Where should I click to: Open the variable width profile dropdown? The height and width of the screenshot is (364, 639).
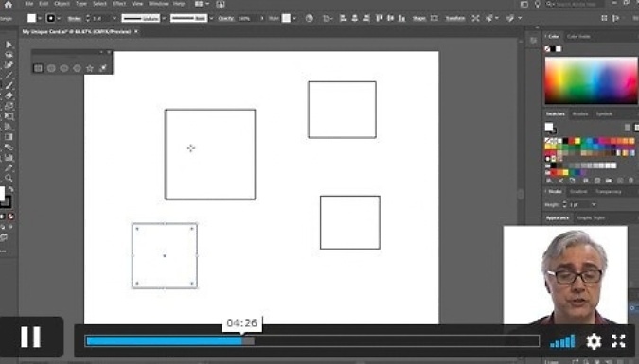[164, 18]
